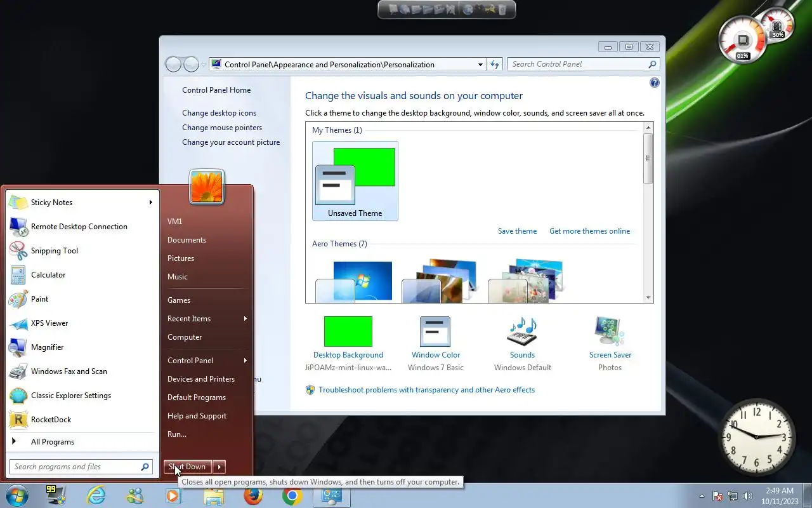Click the Shut Down button
The image size is (812, 508).
[x=188, y=467]
